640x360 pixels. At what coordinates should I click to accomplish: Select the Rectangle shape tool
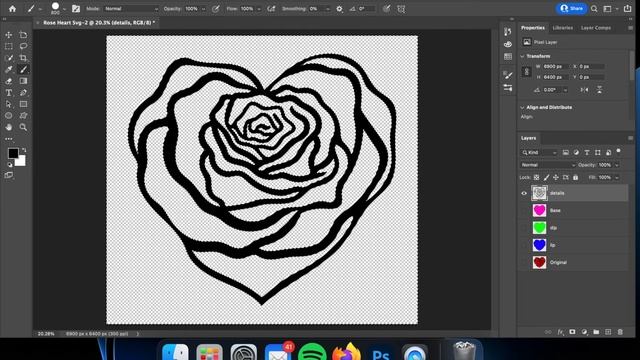coord(23,104)
